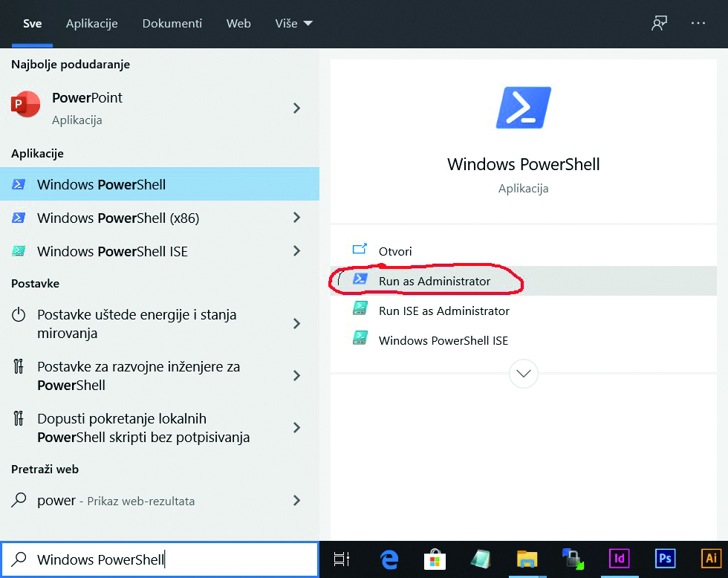728x578 pixels.
Task: Expand the Windows PowerShell (x86) arrow
Action: [x=296, y=218]
